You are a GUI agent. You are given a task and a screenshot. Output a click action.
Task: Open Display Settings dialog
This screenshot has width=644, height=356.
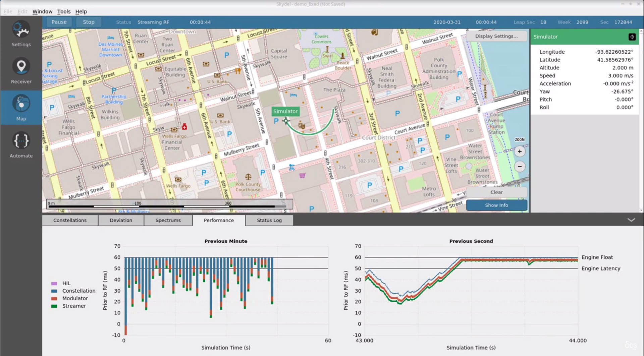point(496,36)
